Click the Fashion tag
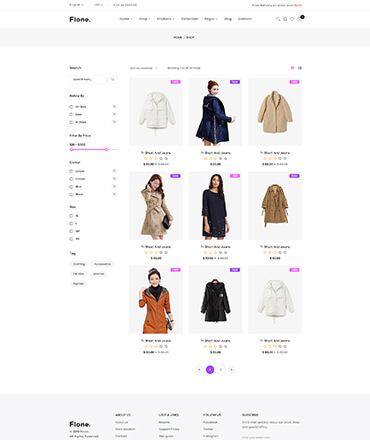The width and height of the screenshot is (370, 440). click(79, 284)
